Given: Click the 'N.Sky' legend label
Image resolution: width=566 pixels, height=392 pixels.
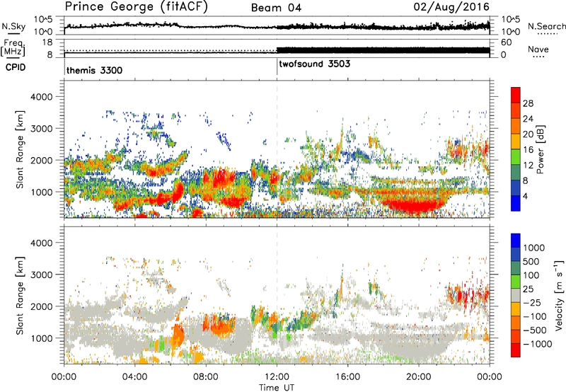Looking at the screenshot, I should (x=13, y=26).
